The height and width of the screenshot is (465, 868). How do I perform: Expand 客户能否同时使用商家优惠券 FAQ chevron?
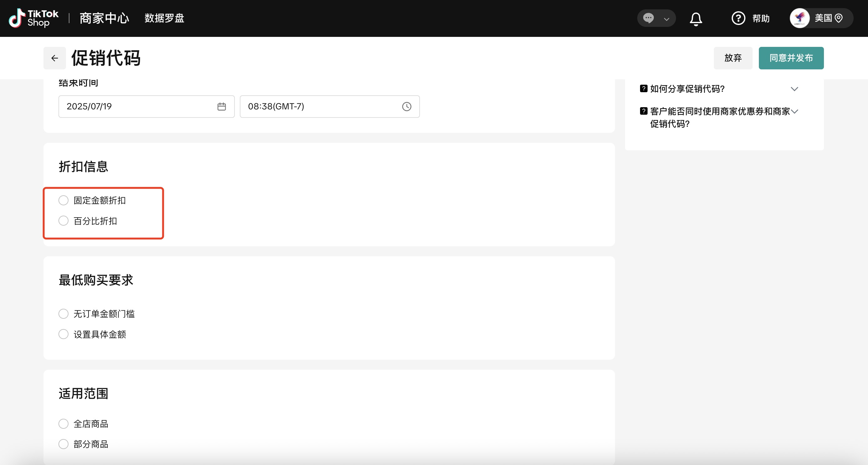794,112
